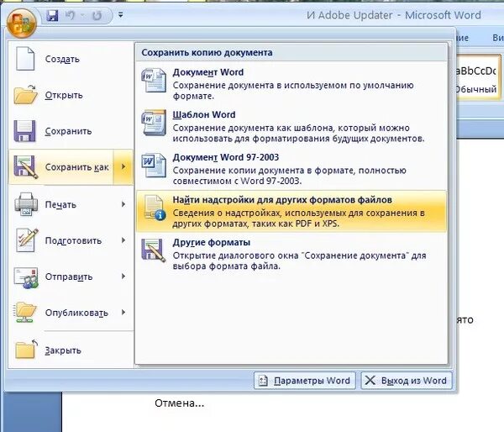The height and width of the screenshot is (432, 504).
Task: Select the Подготовить menu entry
Action: (x=71, y=240)
